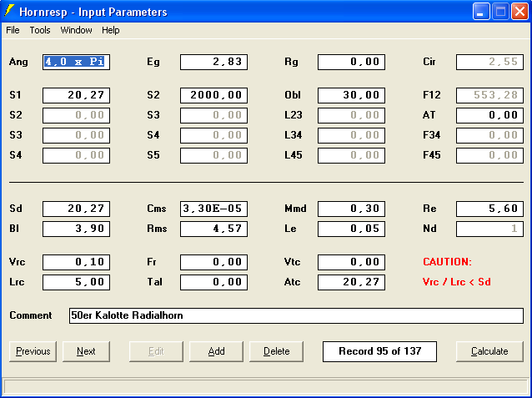532x398 pixels.
Task: Click the Obl field showing 30,00
Action: [352, 95]
